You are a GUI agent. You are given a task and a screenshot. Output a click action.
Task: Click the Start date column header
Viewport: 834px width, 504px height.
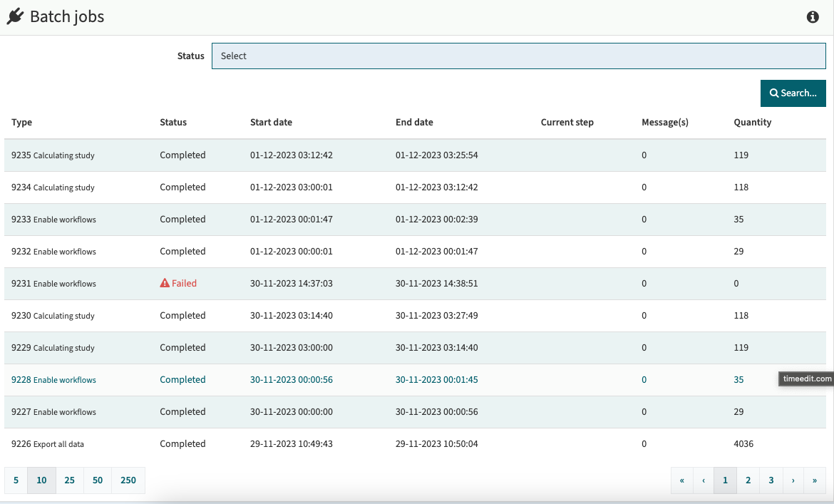[x=272, y=123]
